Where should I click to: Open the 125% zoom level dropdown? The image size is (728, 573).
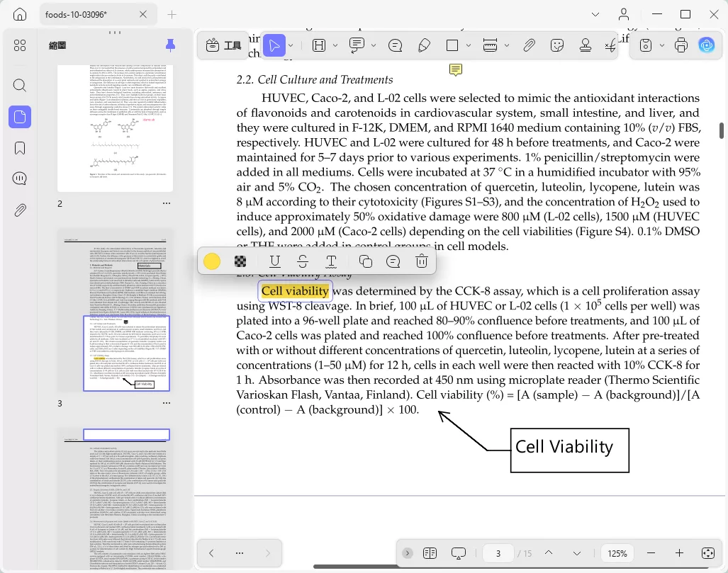(617, 553)
